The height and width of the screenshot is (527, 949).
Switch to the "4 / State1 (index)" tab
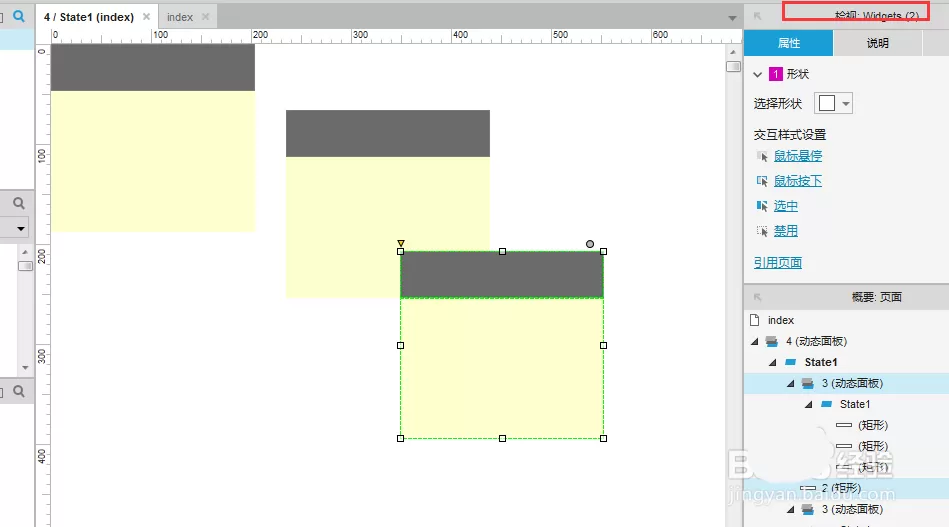[89, 17]
